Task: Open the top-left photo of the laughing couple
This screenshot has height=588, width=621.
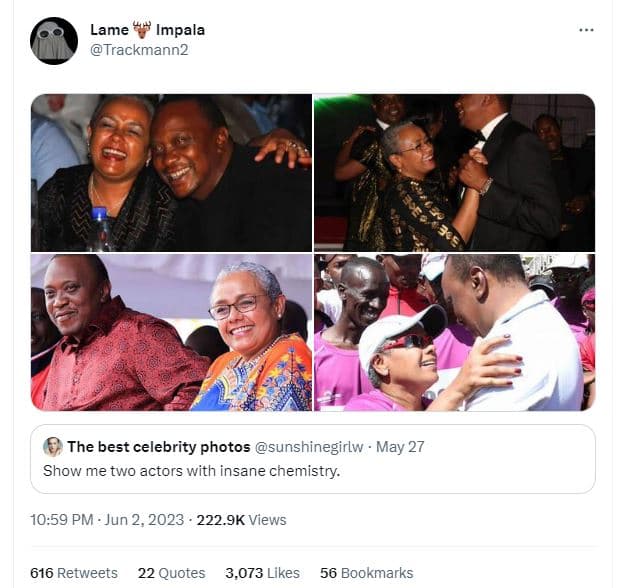Action: point(171,172)
